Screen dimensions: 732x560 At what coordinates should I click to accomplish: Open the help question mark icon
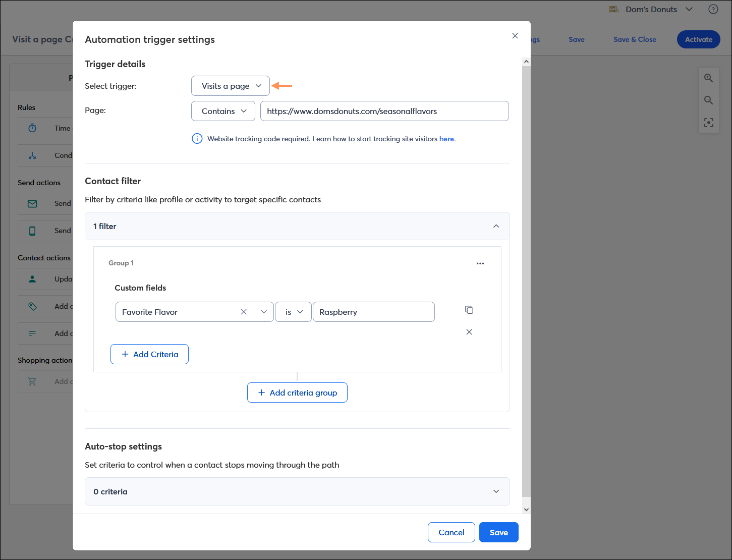pos(713,9)
